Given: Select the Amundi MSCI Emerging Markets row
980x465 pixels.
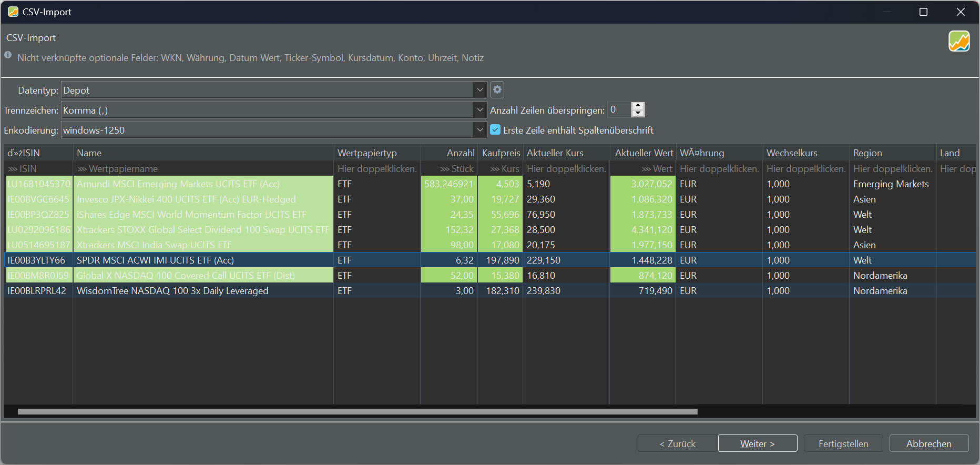Looking at the screenshot, I should pyautogui.click(x=490, y=184).
